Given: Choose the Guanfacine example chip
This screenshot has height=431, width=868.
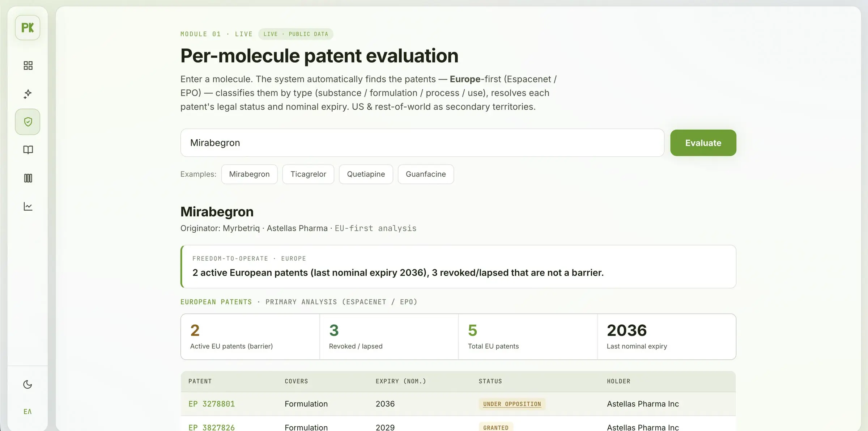Looking at the screenshot, I should pos(426,174).
